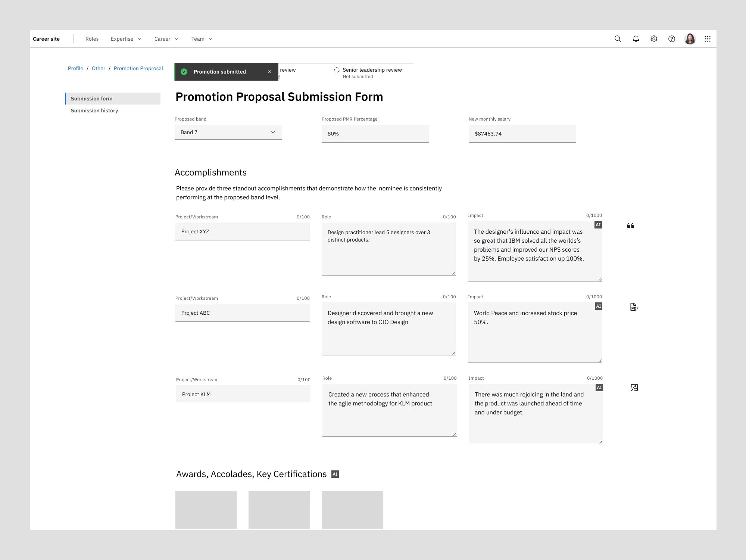
Task: Click the user avatar picture
Action: (690, 39)
